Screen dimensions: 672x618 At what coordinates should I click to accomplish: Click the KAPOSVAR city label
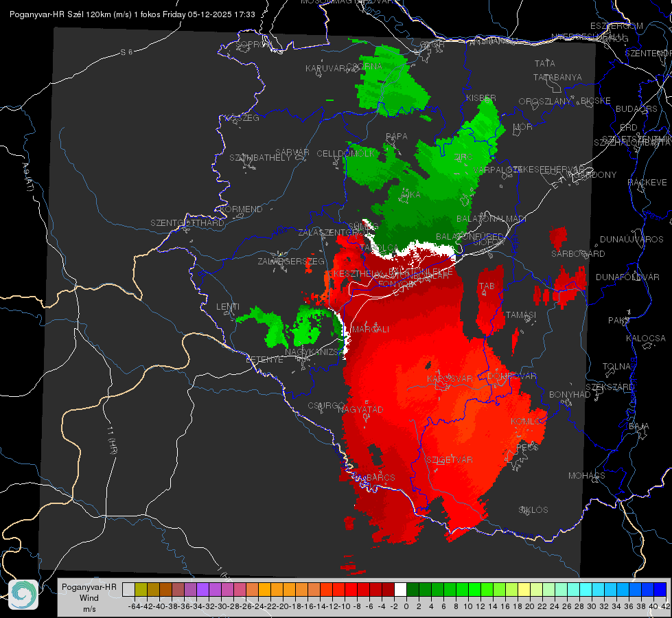pos(450,378)
